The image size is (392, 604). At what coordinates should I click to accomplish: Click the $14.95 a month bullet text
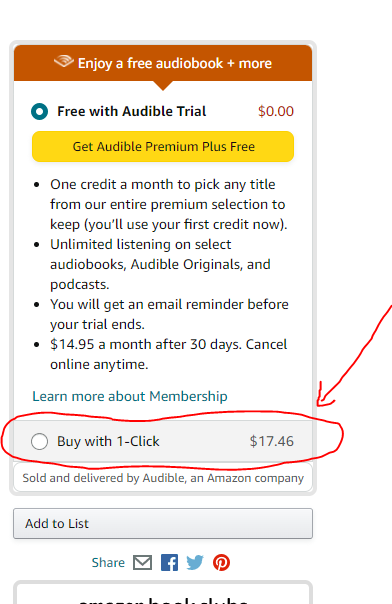tap(169, 354)
